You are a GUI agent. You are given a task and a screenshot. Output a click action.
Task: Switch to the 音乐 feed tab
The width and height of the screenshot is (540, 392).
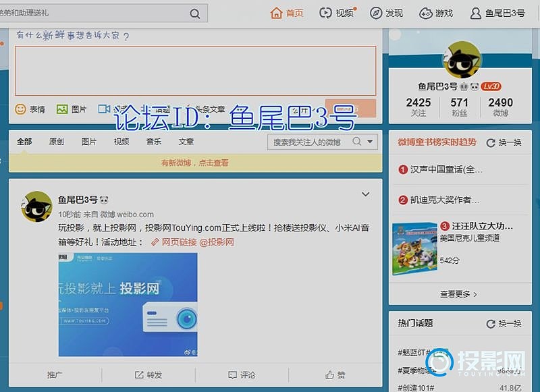click(154, 142)
